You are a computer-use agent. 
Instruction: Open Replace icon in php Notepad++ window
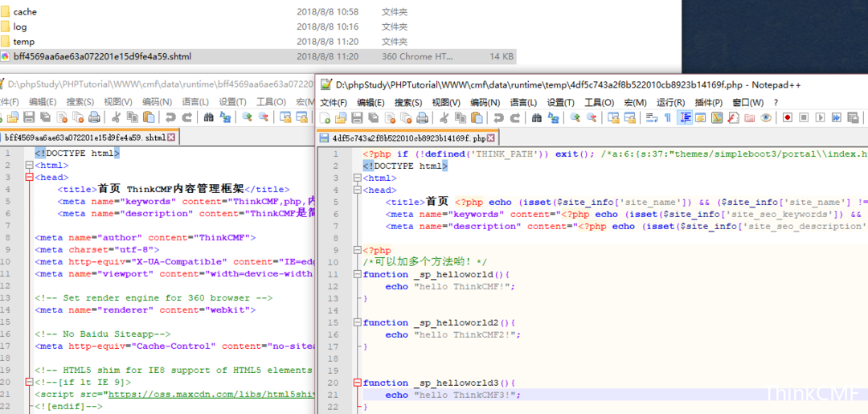pyautogui.click(x=554, y=117)
